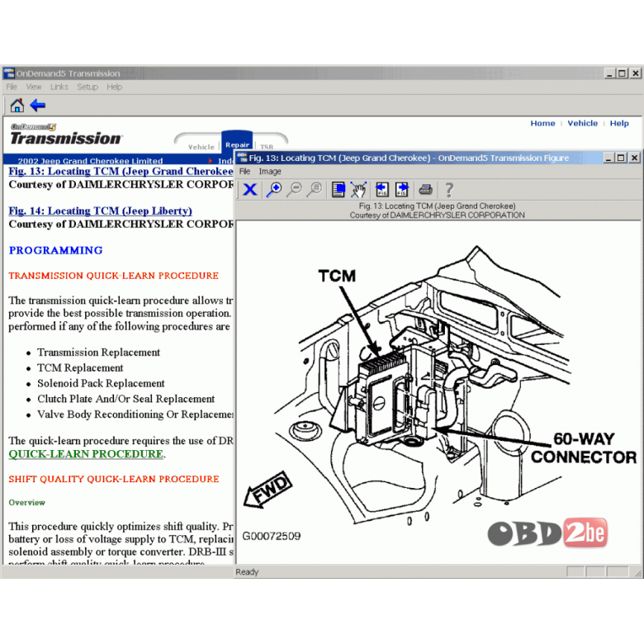
Task: Open the Setup menu
Action: coord(88,87)
